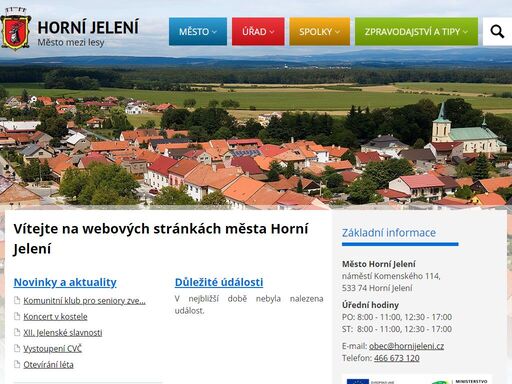Open the Novinky a aktuality heading link

click(65, 282)
